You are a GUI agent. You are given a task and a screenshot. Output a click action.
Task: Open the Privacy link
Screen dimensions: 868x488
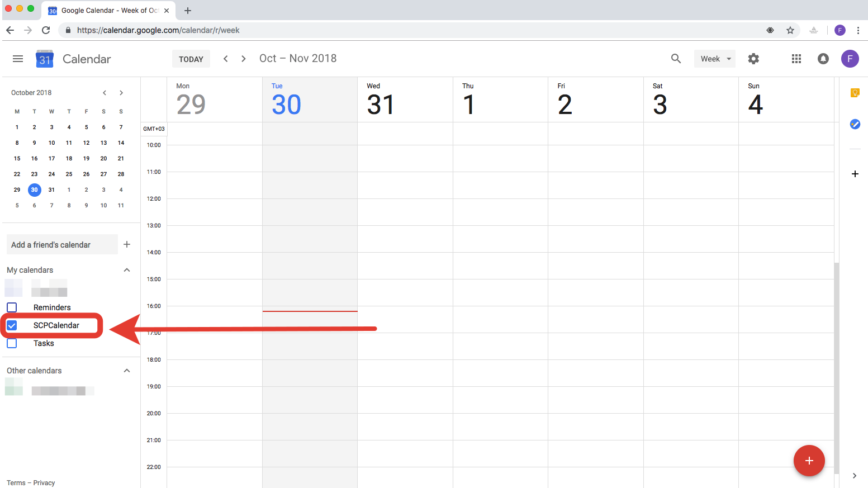pyautogui.click(x=44, y=483)
